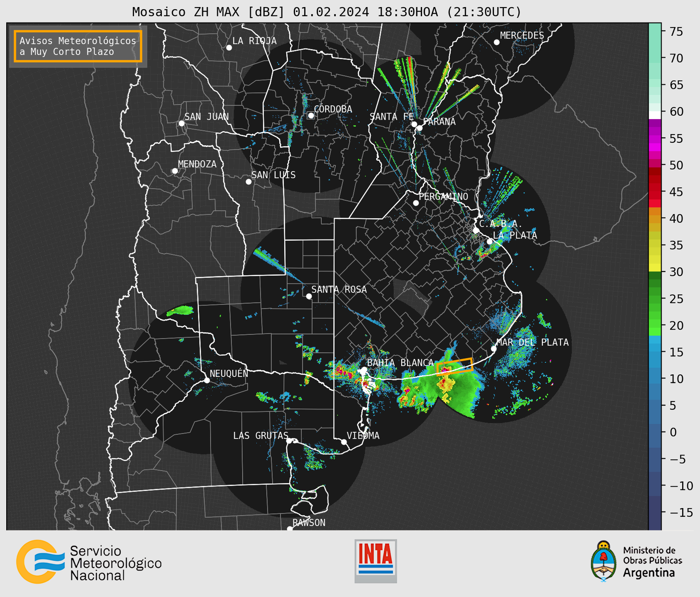The height and width of the screenshot is (597, 700).
Task: Click the 0 dBZ label on scale
Action: tap(673, 432)
